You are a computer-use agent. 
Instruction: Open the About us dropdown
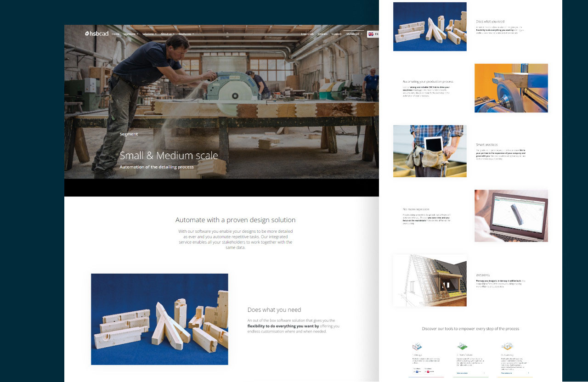[x=167, y=34]
